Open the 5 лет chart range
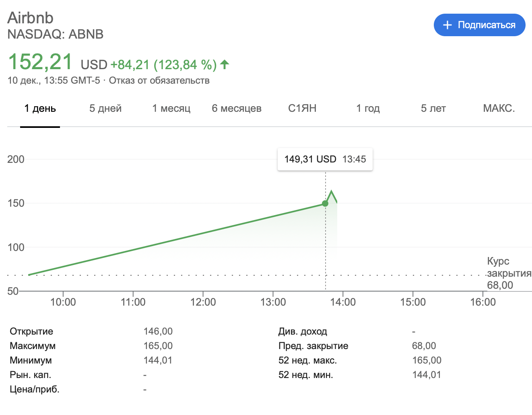Screen dimensions: 532x415 [x=433, y=108]
